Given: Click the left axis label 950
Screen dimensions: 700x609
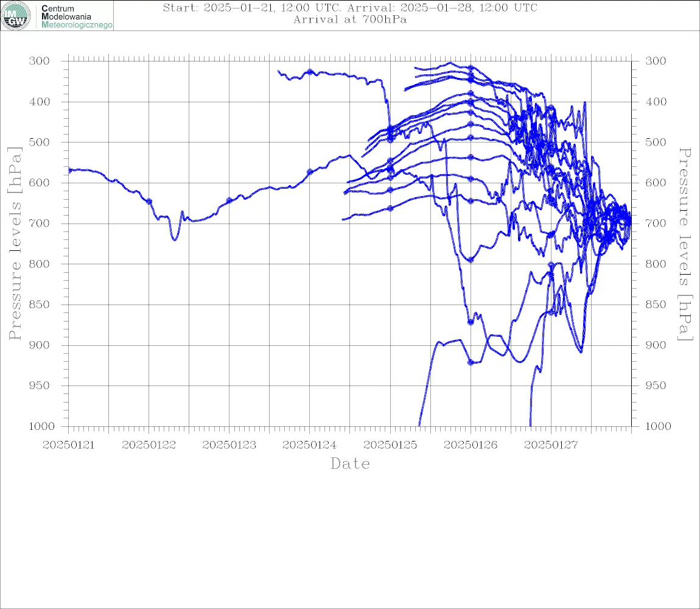Looking at the screenshot, I should pyautogui.click(x=40, y=385).
